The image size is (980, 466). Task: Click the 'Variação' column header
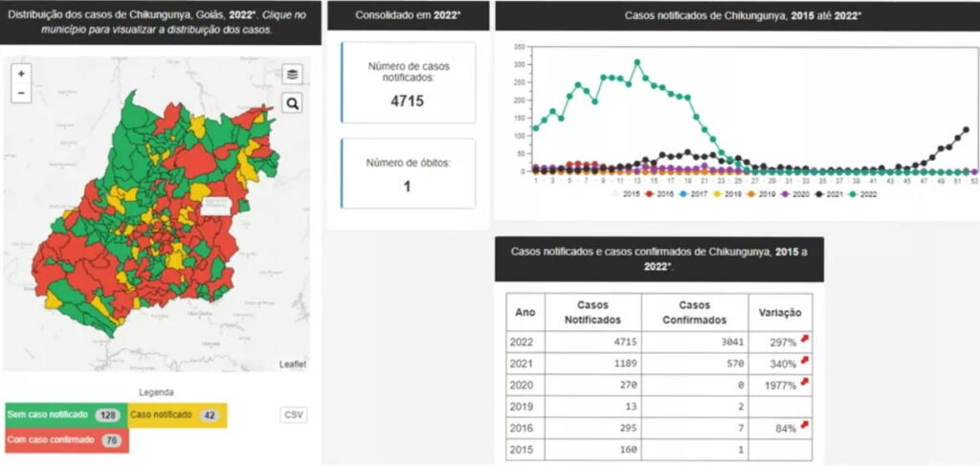point(781,312)
